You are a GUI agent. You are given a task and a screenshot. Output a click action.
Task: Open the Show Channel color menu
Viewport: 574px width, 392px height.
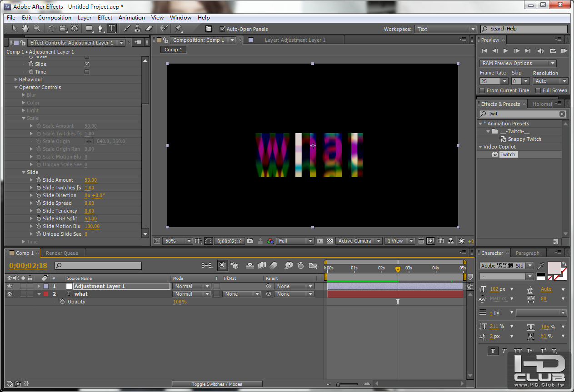[270, 241]
